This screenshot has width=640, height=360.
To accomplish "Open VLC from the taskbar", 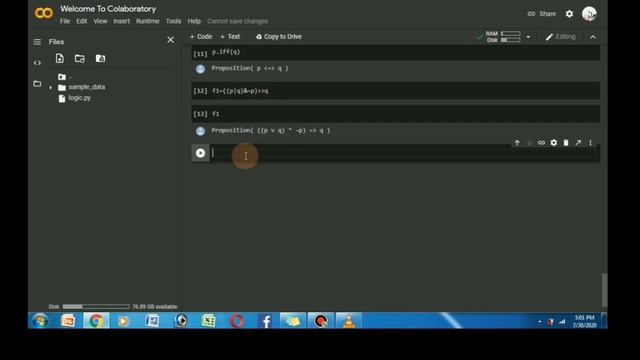I will coord(349,321).
